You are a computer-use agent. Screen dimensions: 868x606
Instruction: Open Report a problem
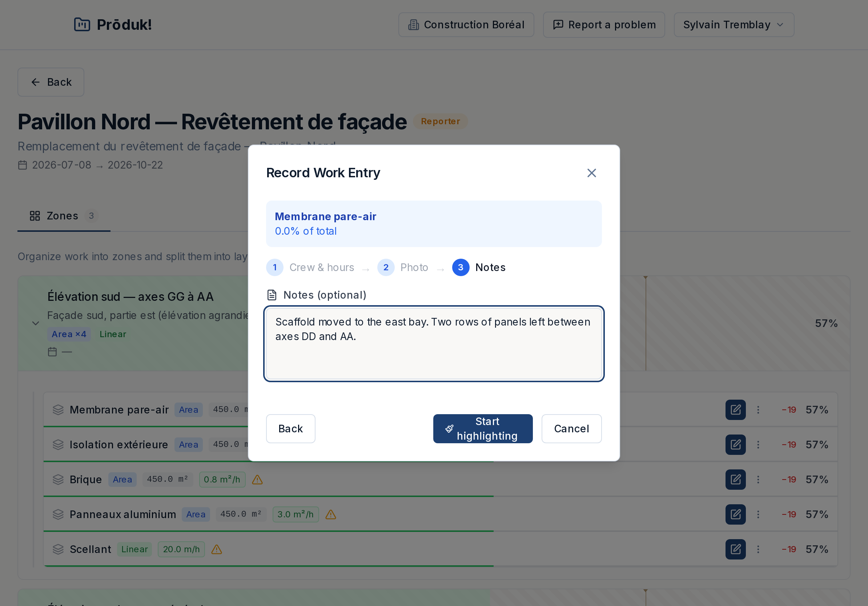pos(604,25)
